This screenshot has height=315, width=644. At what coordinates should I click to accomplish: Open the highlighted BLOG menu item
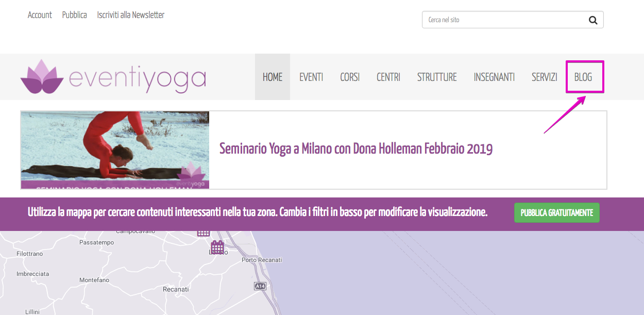pyautogui.click(x=583, y=77)
